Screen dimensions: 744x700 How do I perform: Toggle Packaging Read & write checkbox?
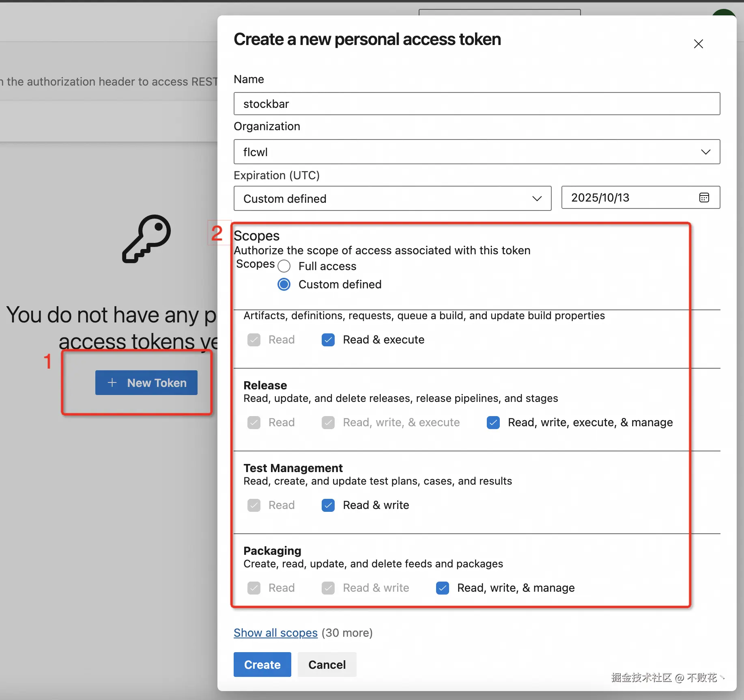(x=328, y=588)
